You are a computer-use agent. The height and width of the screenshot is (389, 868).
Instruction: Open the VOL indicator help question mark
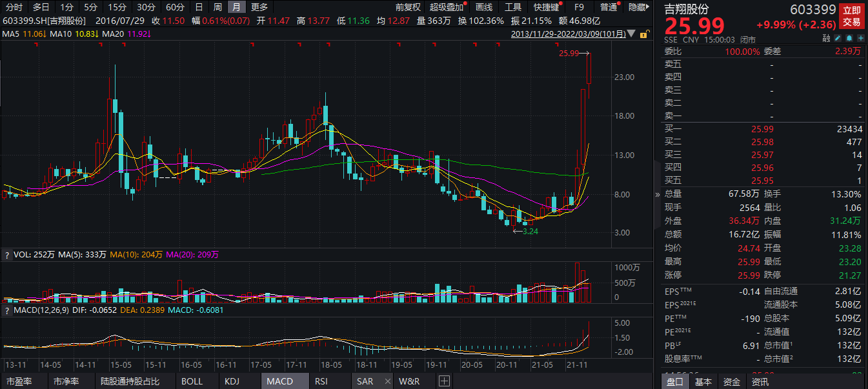pos(7,255)
